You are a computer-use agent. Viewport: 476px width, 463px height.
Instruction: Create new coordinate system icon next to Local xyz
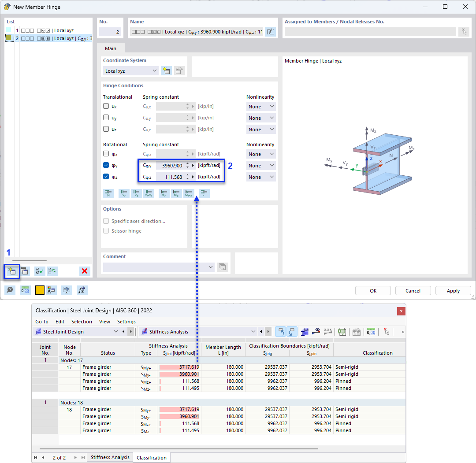[166, 71]
